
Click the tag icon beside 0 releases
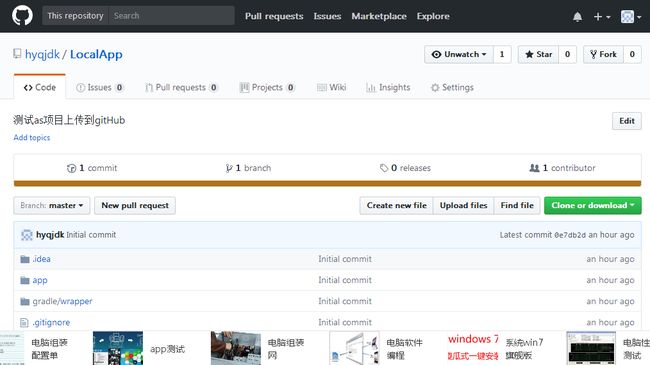coord(384,168)
